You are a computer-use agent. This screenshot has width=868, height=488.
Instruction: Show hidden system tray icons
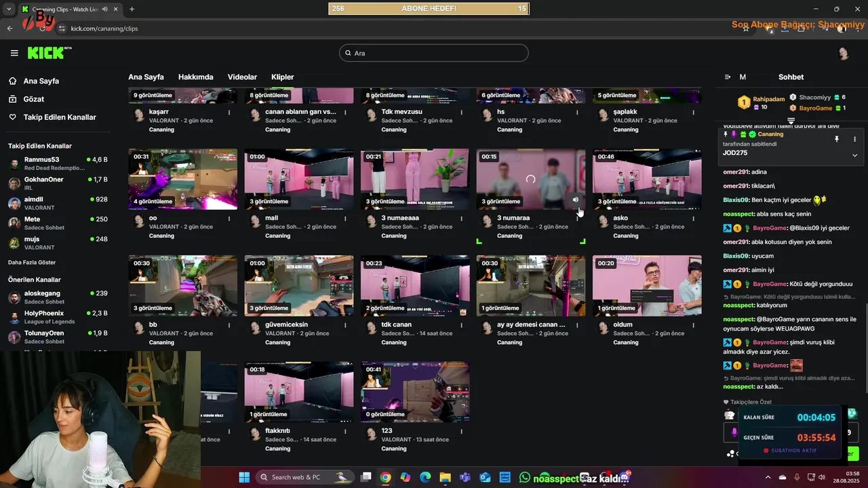(768, 477)
